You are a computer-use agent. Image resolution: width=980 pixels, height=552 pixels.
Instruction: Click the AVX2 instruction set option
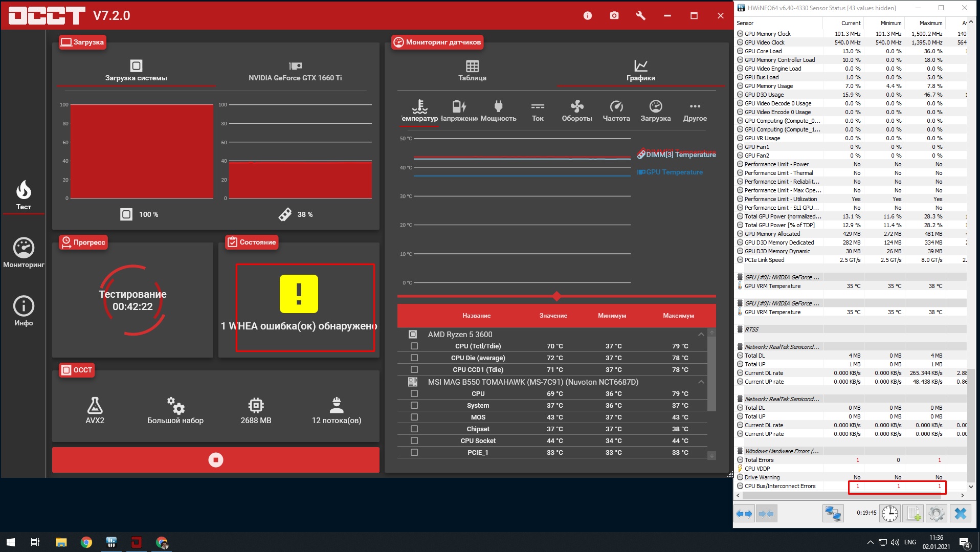[x=95, y=410]
